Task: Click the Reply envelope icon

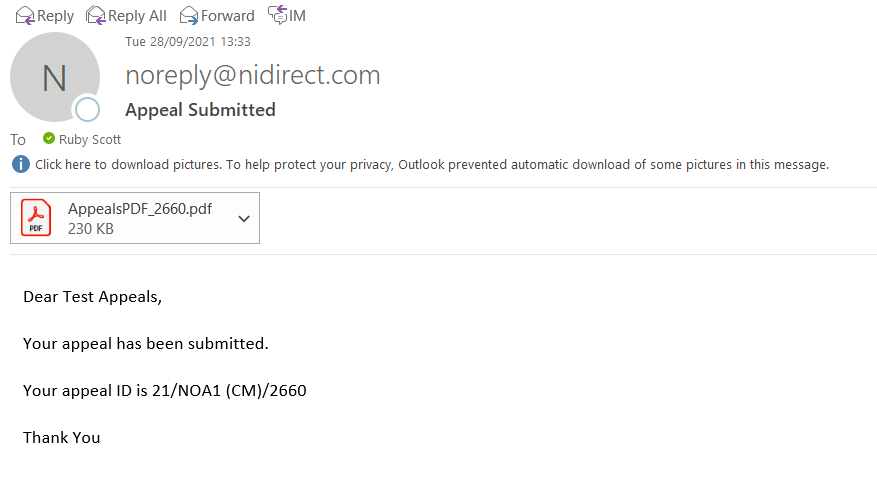Action: click(25, 16)
